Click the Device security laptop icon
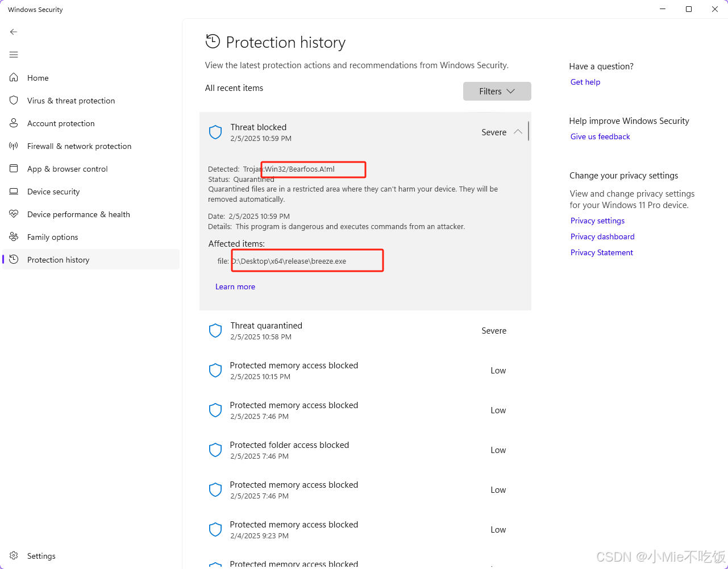The width and height of the screenshot is (728, 569). coord(14,192)
